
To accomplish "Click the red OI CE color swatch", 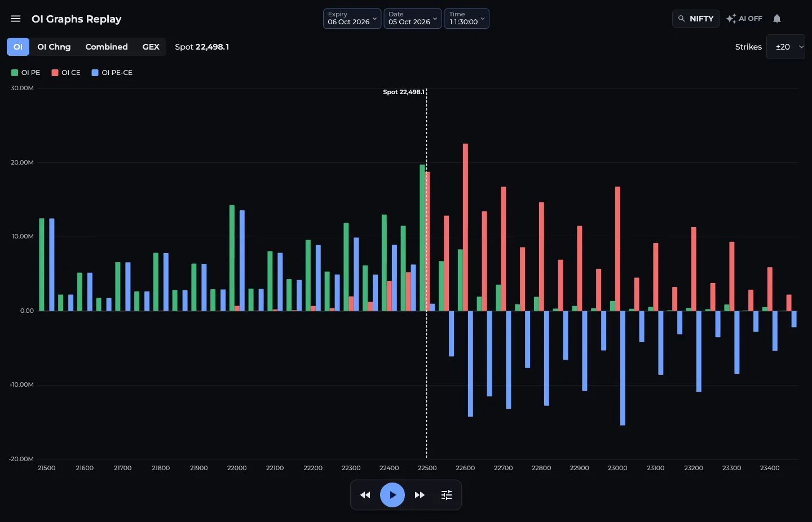I will coord(55,73).
